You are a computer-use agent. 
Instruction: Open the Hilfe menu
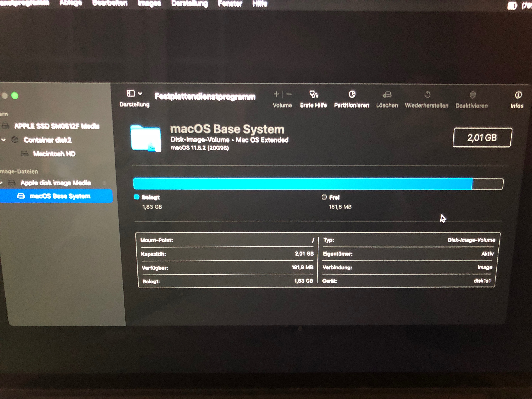click(x=260, y=4)
